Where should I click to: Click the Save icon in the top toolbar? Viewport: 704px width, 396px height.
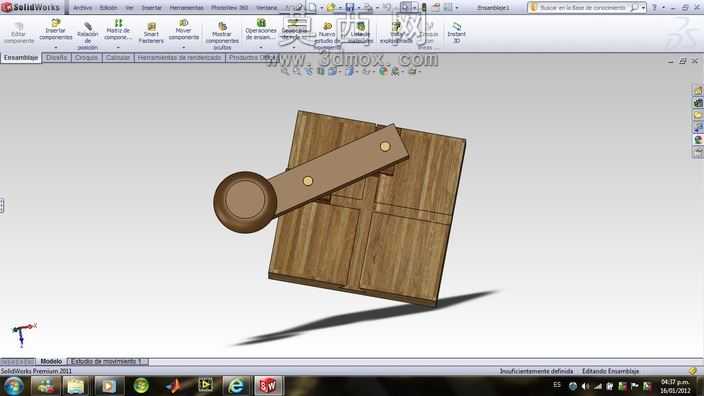[349, 7]
